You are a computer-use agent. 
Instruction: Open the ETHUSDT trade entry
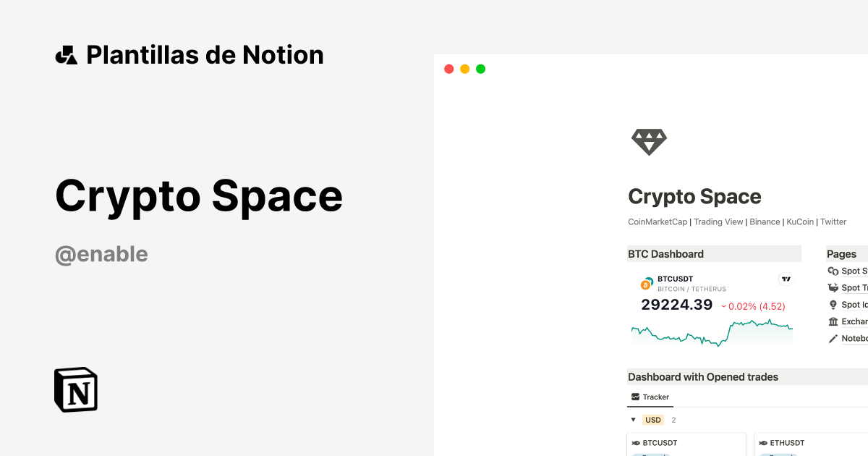point(786,443)
